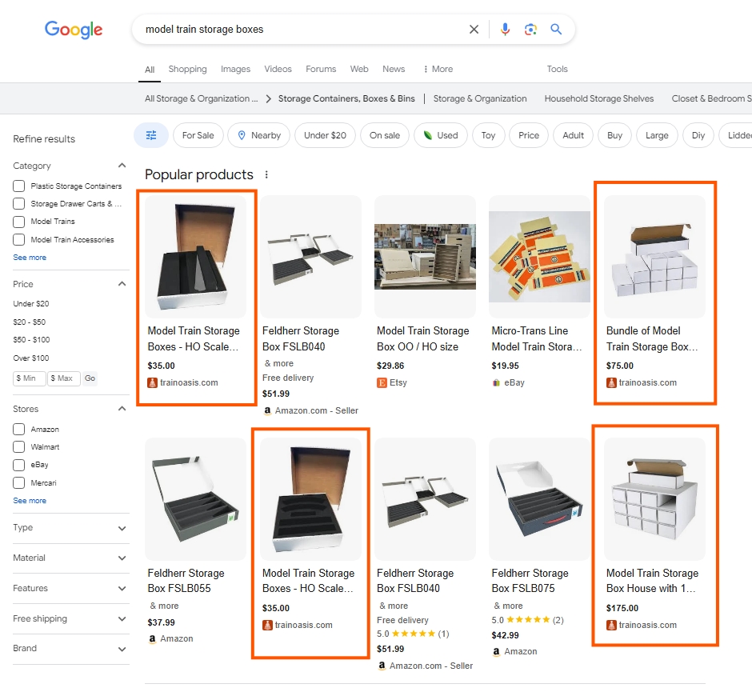Image resolution: width=752 pixels, height=700 pixels.
Task: Open the Tools option
Action: click(x=558, y=69)
